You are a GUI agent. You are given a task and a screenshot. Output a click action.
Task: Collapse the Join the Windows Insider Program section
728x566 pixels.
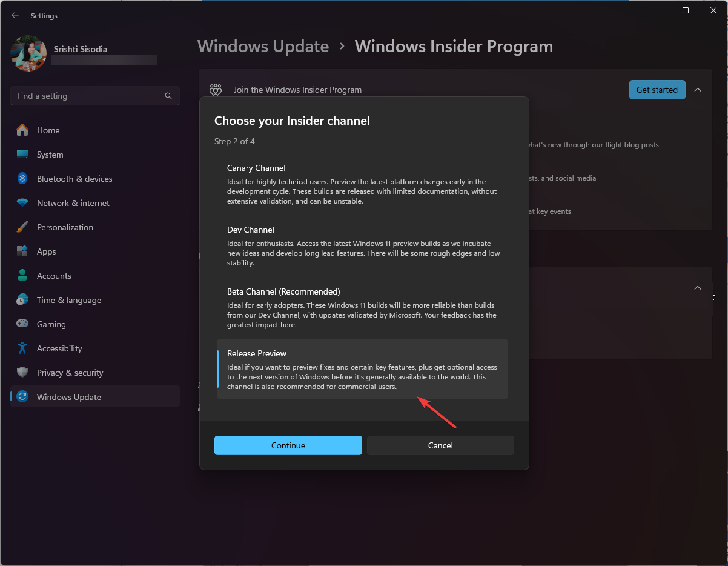(698, 89)
